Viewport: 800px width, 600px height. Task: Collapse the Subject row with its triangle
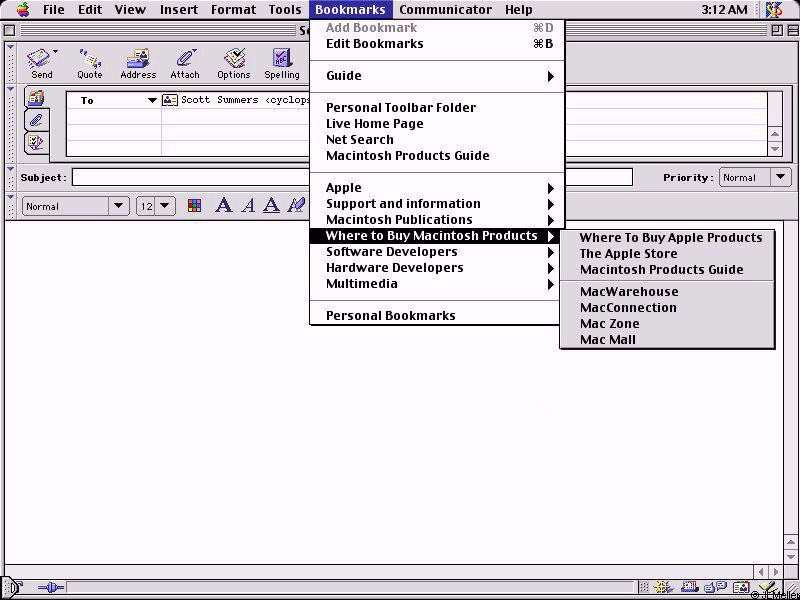10,169
